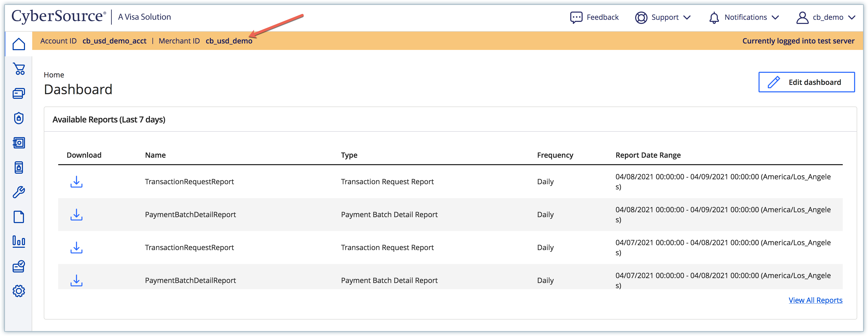The image size is (868, 336).
Task: Expand the Support dropdown menu
Action: click(663, 17)
